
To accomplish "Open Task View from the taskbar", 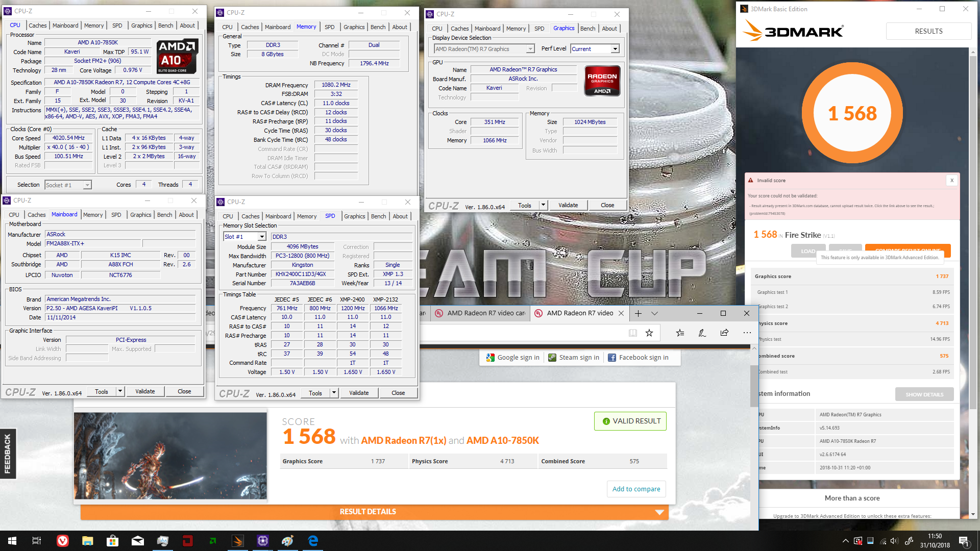I will pos(37,541).
